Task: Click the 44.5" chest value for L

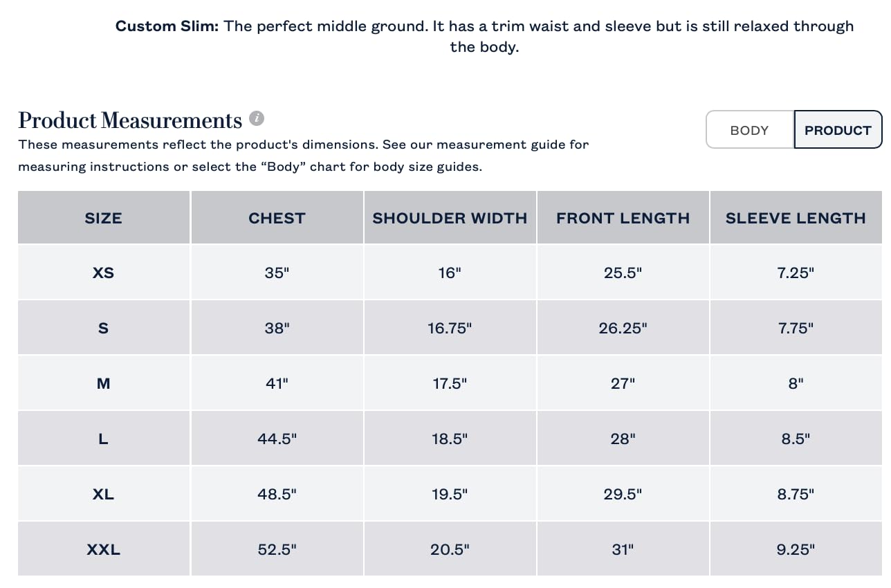Action: 277,439
